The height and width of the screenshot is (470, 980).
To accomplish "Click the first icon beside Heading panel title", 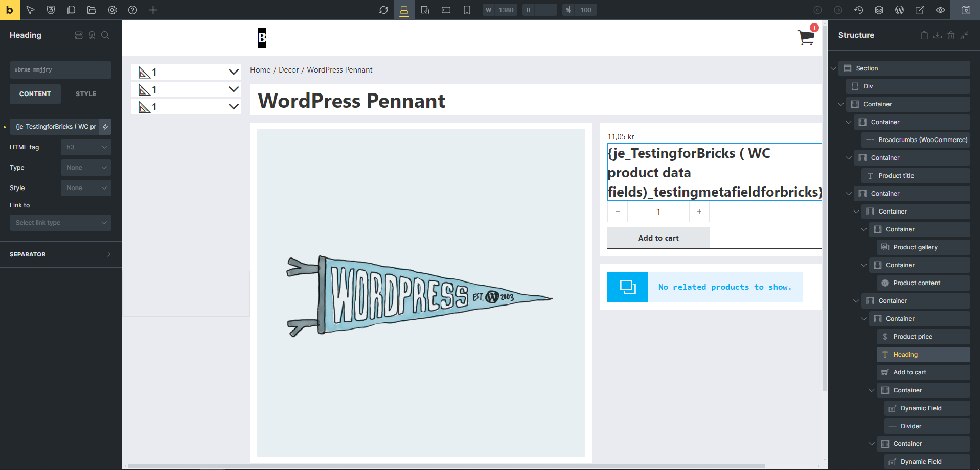I will pyautogui.click(x=79, y=35).
